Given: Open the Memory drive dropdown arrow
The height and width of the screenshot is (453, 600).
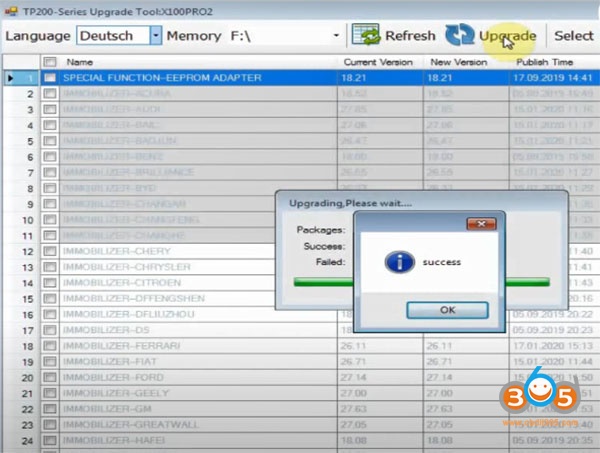Looking at the screenshot, I should [x=336, y=36].
